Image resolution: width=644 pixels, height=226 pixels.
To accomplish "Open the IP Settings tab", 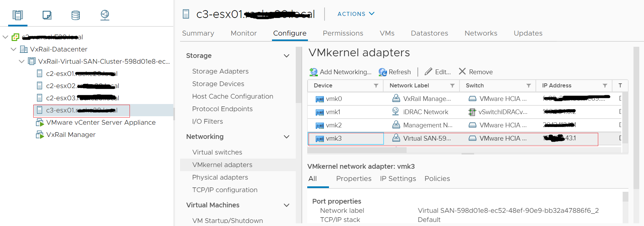I will pos(398,179).
